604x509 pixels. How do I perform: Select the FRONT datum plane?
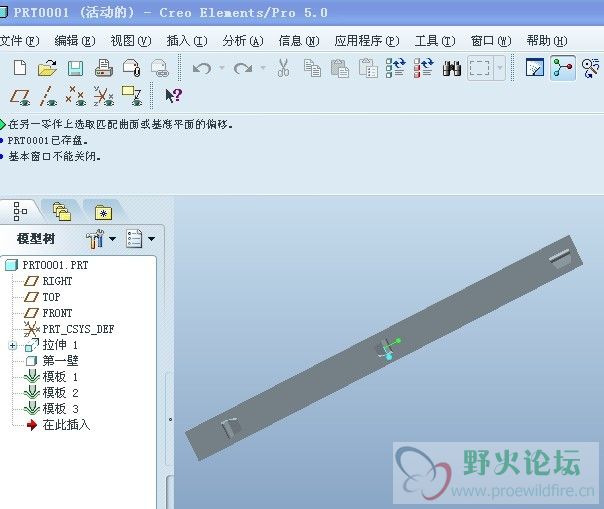(48, 313)
